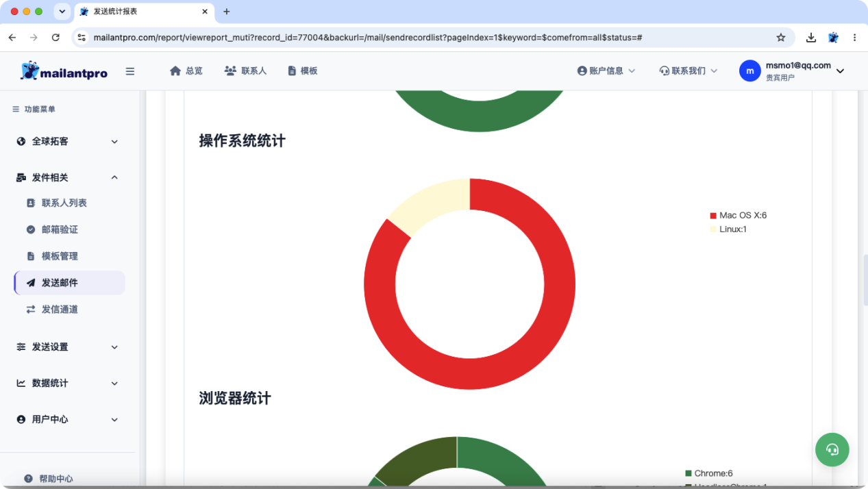Image resolution: width=868 pixels, height=489 pixels.
Task: Expand 数据统计 sidebar section
Action: pos(67,383)
